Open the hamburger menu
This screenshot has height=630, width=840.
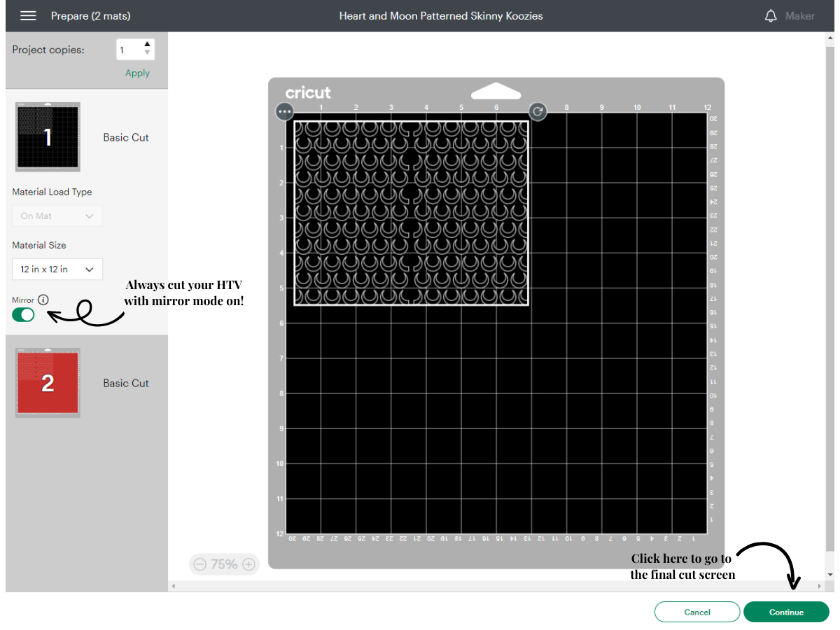[28, 15]
